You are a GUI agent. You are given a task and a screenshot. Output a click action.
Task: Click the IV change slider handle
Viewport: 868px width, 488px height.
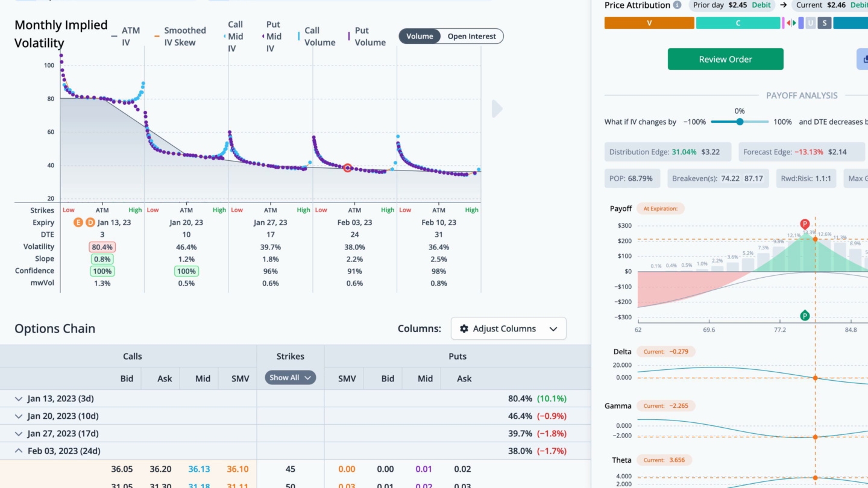[x=740, y=122]
